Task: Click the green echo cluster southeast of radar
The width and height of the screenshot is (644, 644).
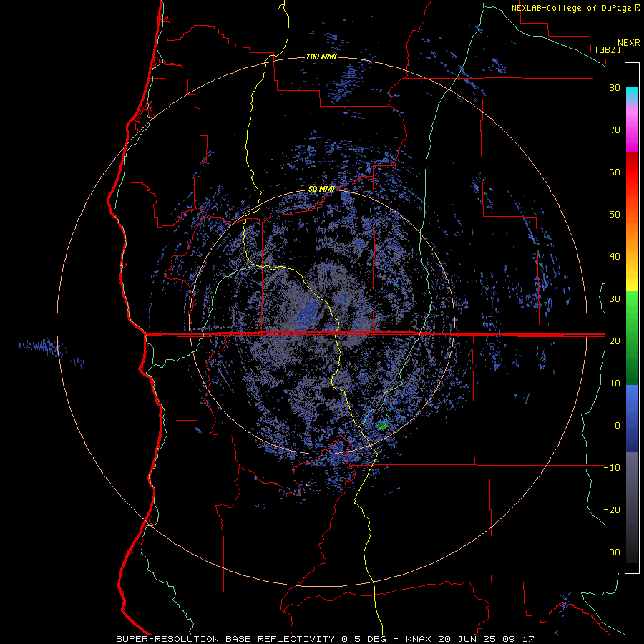Action: tap(383, 426)
